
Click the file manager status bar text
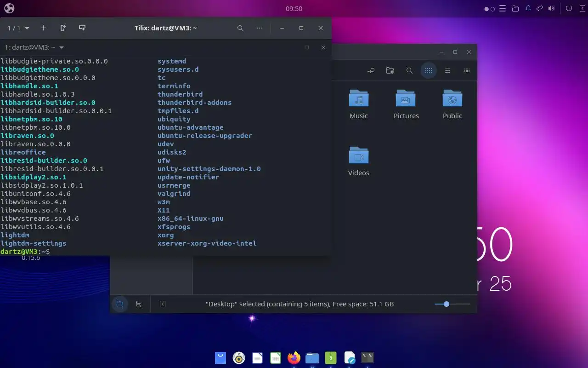(300, 304)
